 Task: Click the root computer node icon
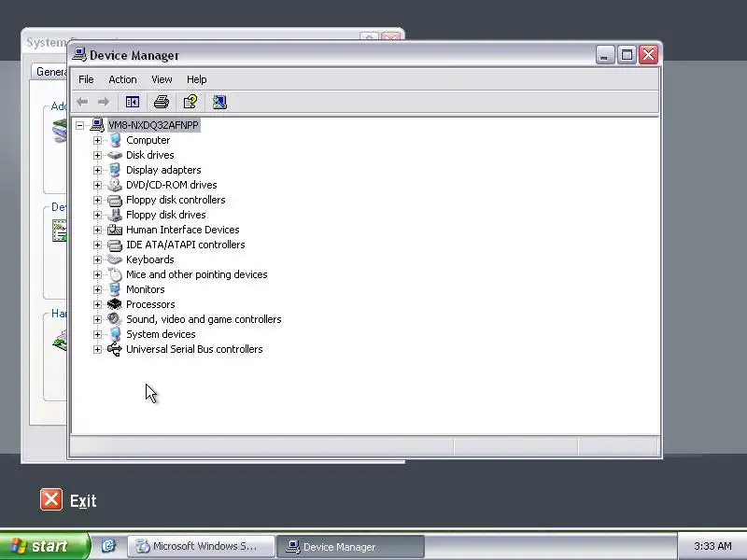tap(97, 125)
